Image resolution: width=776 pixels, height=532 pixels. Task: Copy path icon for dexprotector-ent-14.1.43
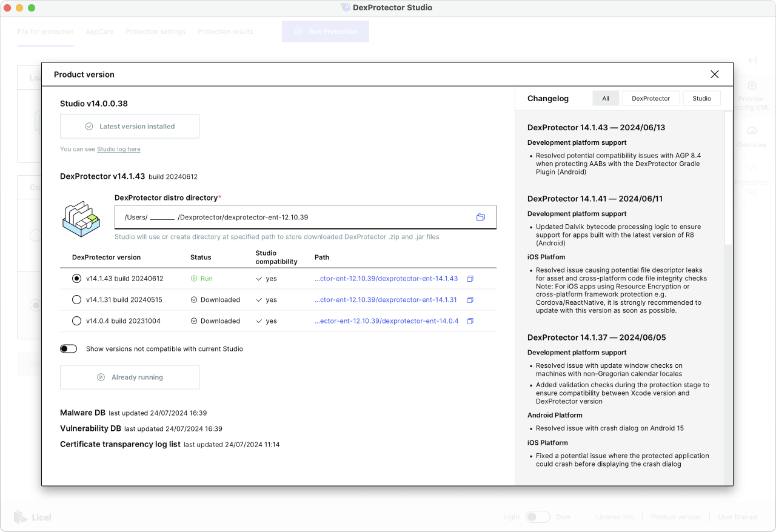coord(470,279)
